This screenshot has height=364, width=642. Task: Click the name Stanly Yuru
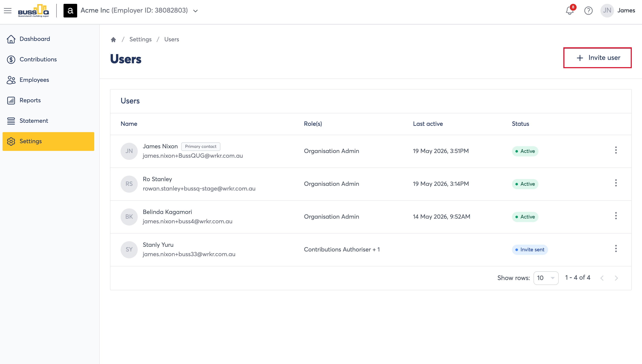pos(158,245)
